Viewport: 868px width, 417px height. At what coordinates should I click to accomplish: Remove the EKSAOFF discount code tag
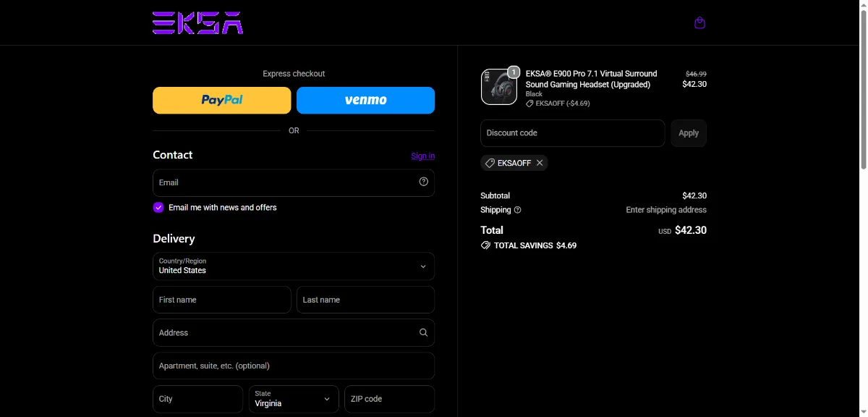[x=540, y=163]
